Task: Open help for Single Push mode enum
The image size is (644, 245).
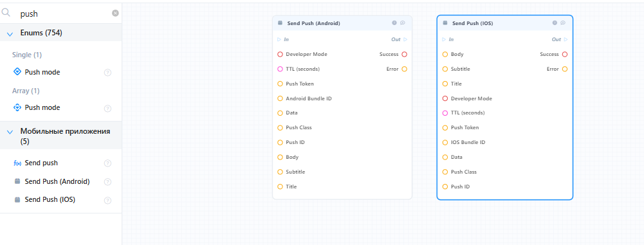Action: pyautogui.click(x=107, y=73)
